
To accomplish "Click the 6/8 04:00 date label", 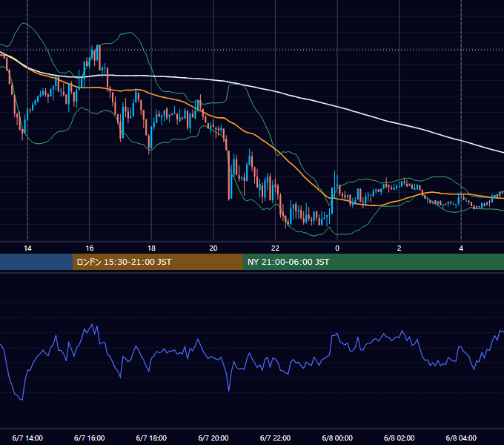I will tap(461, 438).
